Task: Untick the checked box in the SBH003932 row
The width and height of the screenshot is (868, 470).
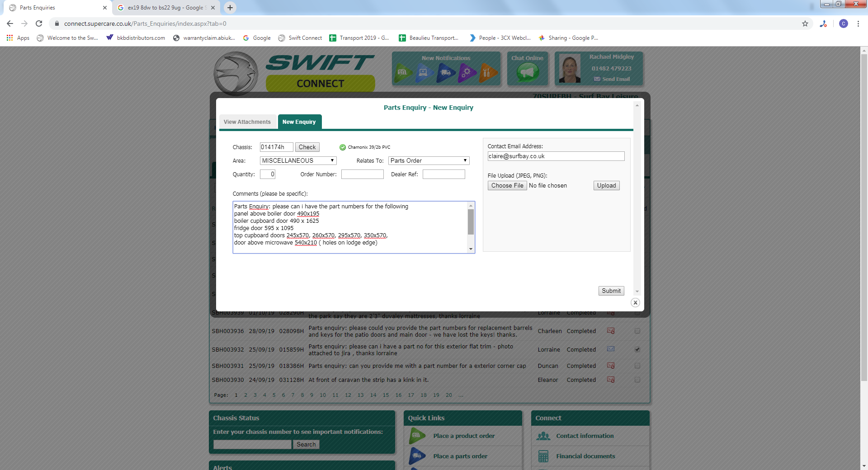Action: tap(637, 349)
